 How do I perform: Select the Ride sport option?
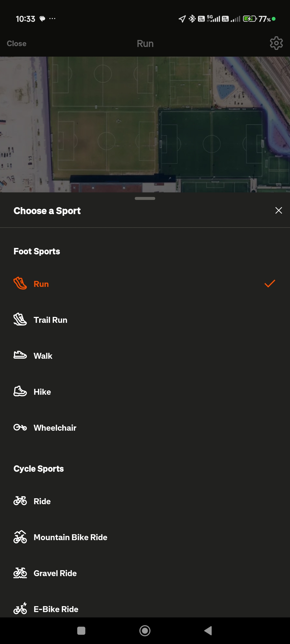[42, 501]
